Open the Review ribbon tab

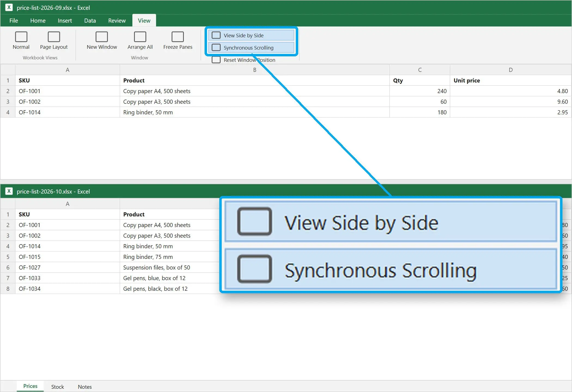(x=117, y=21)
